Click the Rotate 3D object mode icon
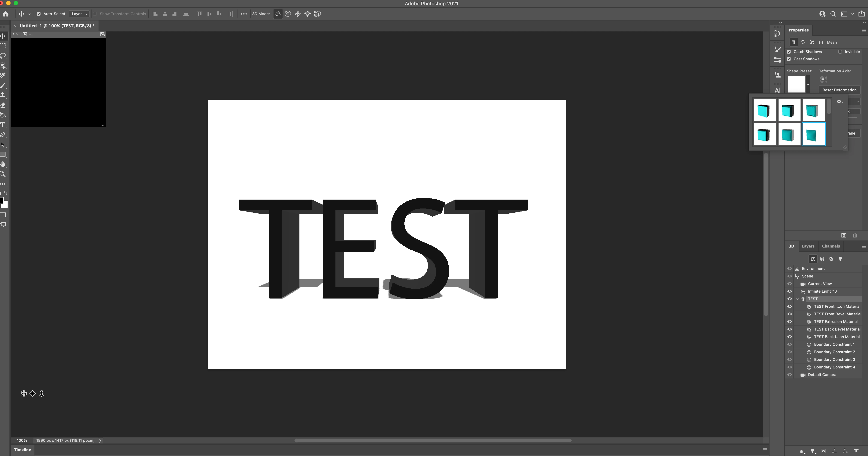 278,14
